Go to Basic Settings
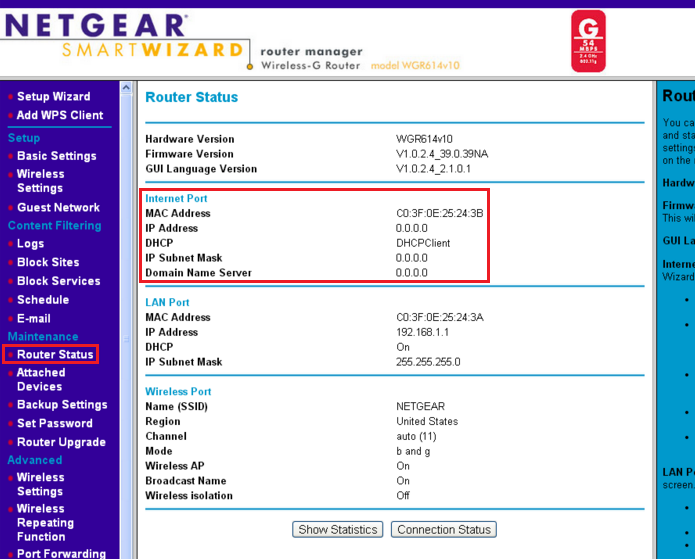This screenshot has height=559, width=695. click(57, 156)
